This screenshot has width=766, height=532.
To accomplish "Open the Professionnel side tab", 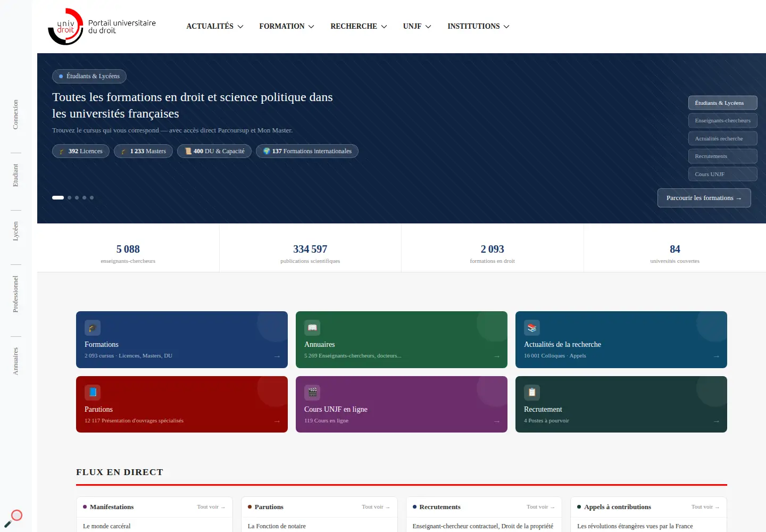I will coord(15,294).
